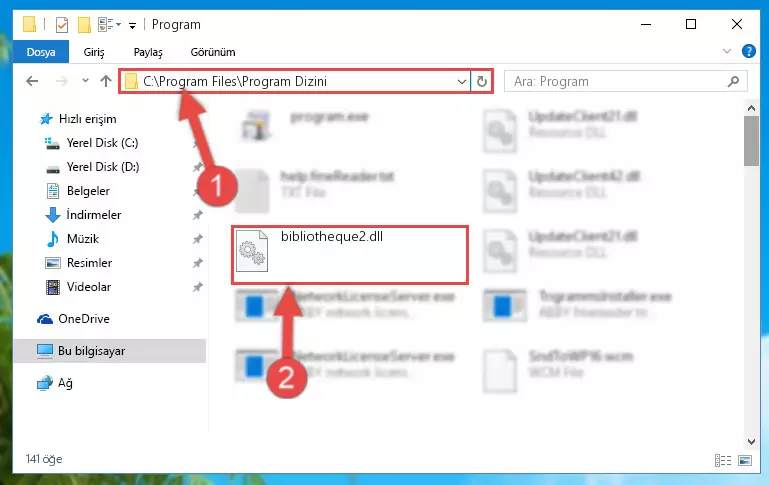Image resolution: width=769 pixels, height=485 pixels.
Task: Select Hızlı erişim in navigation pane
Action: [x=77, y=119]
